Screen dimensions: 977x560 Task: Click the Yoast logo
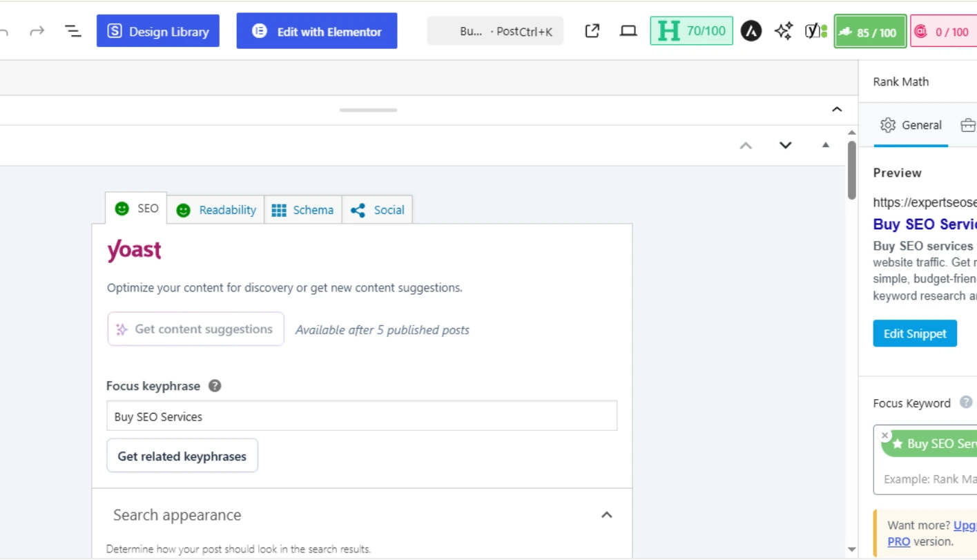coord(134,251)
